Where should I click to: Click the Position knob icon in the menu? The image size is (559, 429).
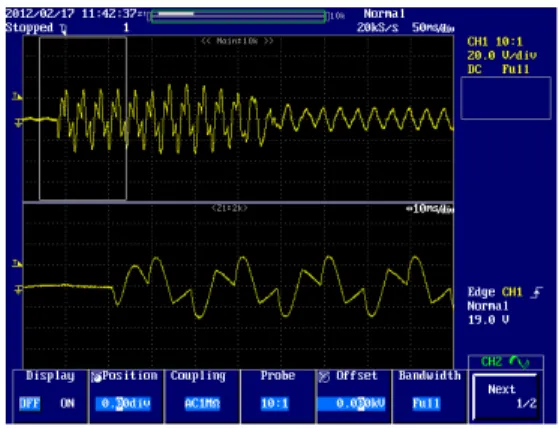point(96,377)
